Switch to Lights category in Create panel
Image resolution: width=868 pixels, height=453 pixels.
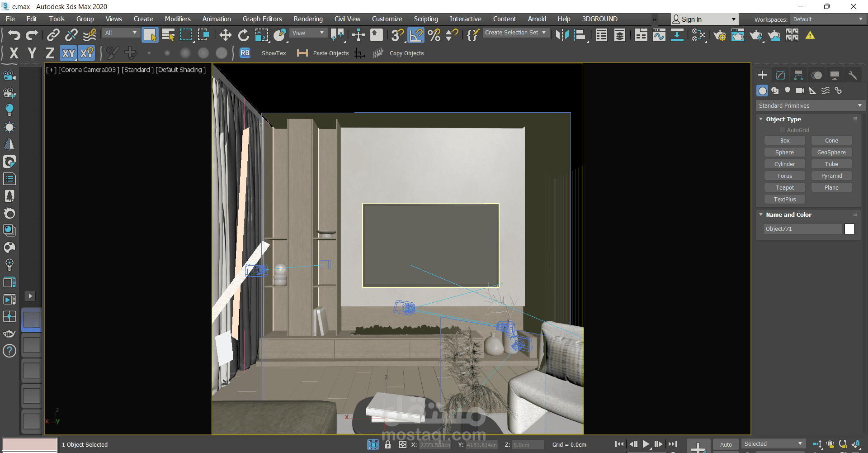(x=788, y=91)
